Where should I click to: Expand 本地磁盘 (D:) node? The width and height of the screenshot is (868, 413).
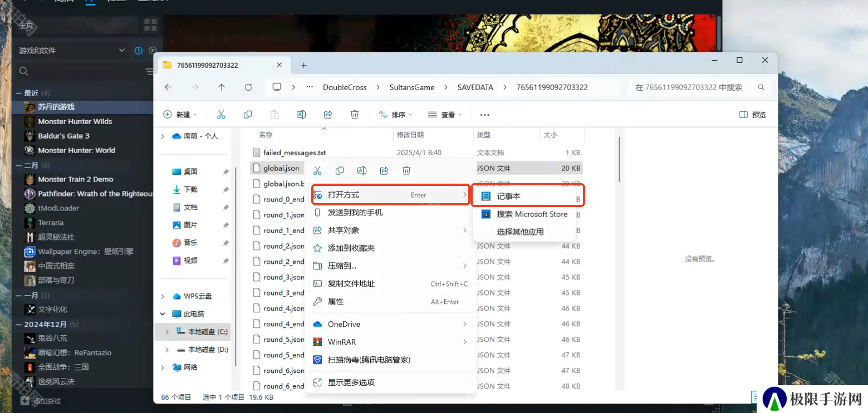pos(167,350)
